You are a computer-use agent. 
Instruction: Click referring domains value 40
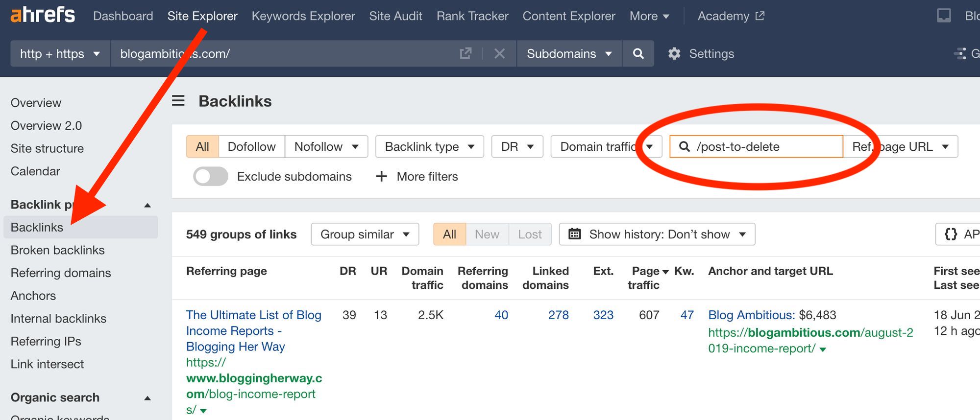coord(501,315)
